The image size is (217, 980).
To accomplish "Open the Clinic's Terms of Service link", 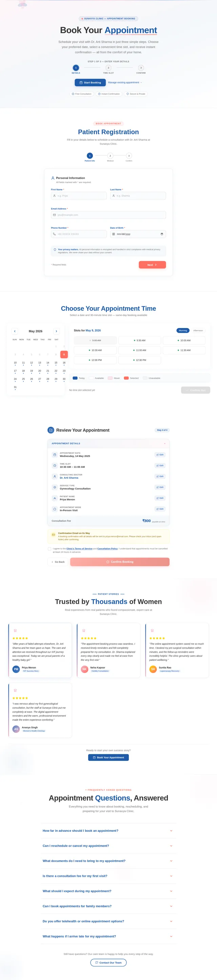I will click(79, 549).
